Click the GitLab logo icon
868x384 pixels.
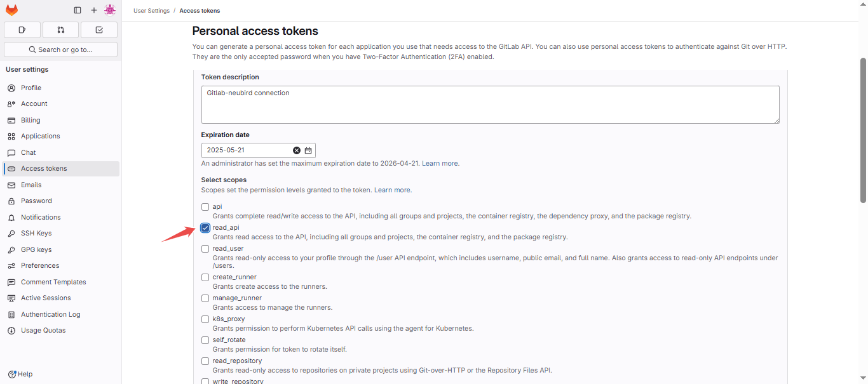[x=11, y=10]
